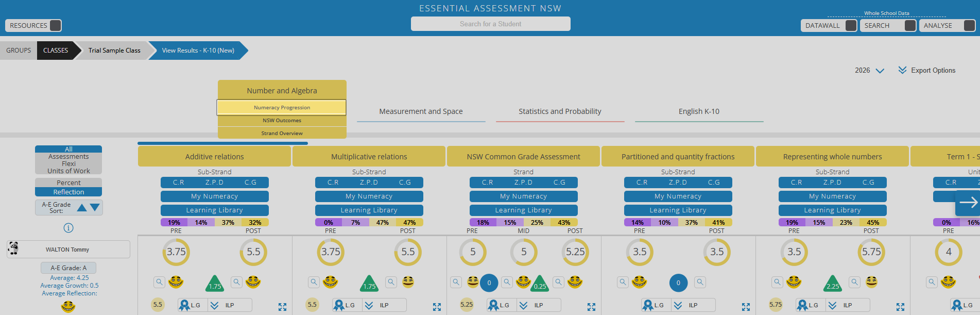The width and height of the screenshot is (980, 315).
Task: Open post magnifier under Partitioned and quantity fractions
Action: coord(700,282)
